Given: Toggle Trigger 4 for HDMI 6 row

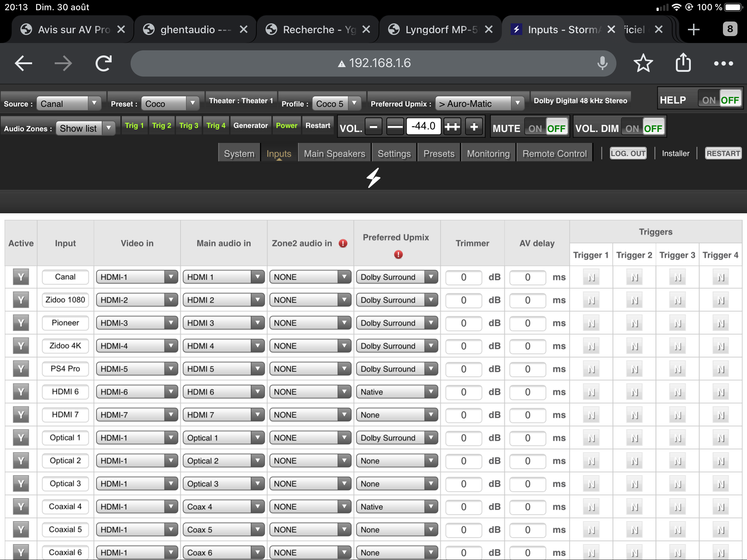Looking at the screenshot, I should pos(721,392).
